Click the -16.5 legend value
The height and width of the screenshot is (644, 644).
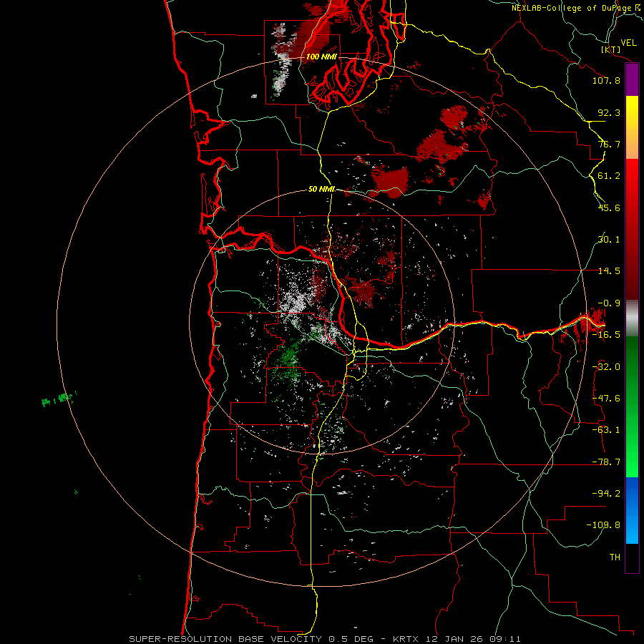(606, 335)
